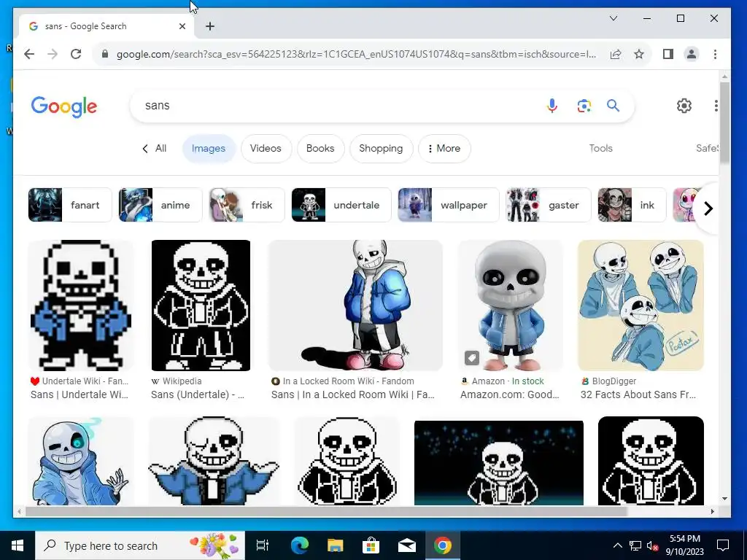
Task: Open starry background Sans thumbnail
Action: pyautogui.click(x=499, y=462)
